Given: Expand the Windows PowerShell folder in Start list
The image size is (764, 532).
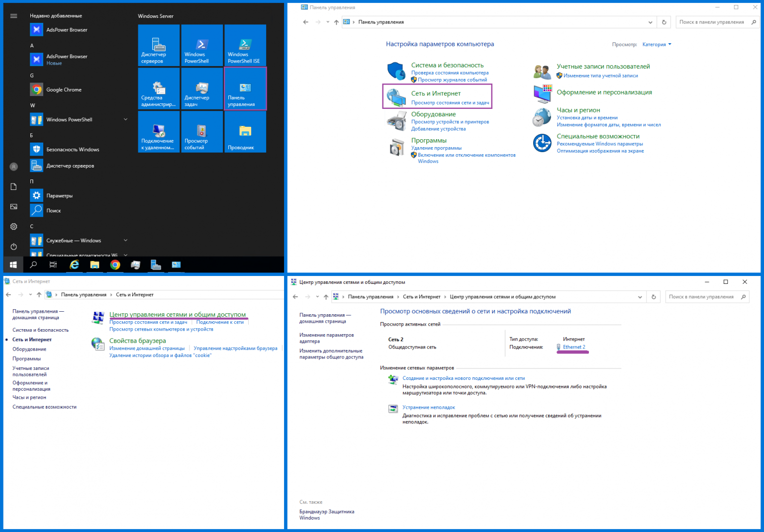Looking at the screenshot, I should point(125,119).
